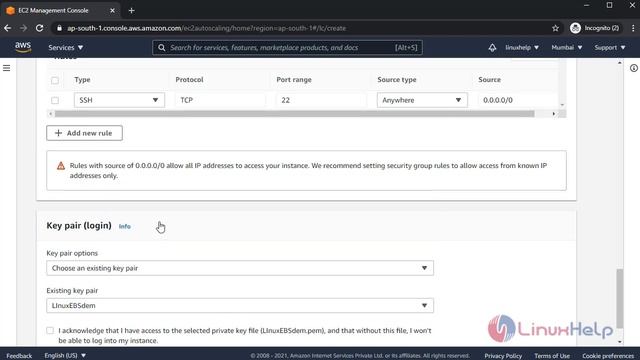Screen dimensions: 640x360
Task: Click the search magnifier icon
Action: (162, 48)
